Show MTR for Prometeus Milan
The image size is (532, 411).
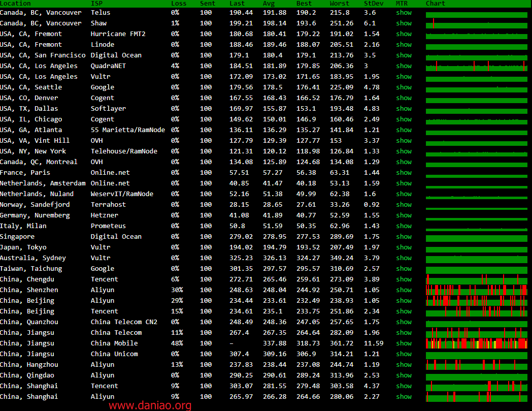(x=404, y=226)
